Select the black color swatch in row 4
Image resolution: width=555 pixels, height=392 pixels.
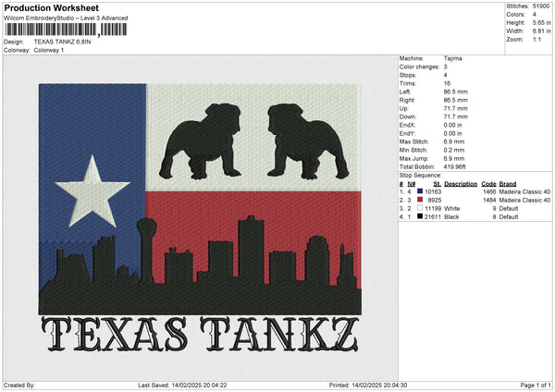(x=420, y=216)
